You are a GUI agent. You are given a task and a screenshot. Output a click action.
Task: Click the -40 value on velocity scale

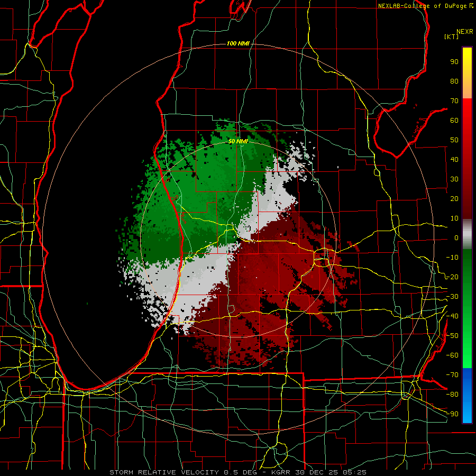pyautogui.click(x=452, y=316)
